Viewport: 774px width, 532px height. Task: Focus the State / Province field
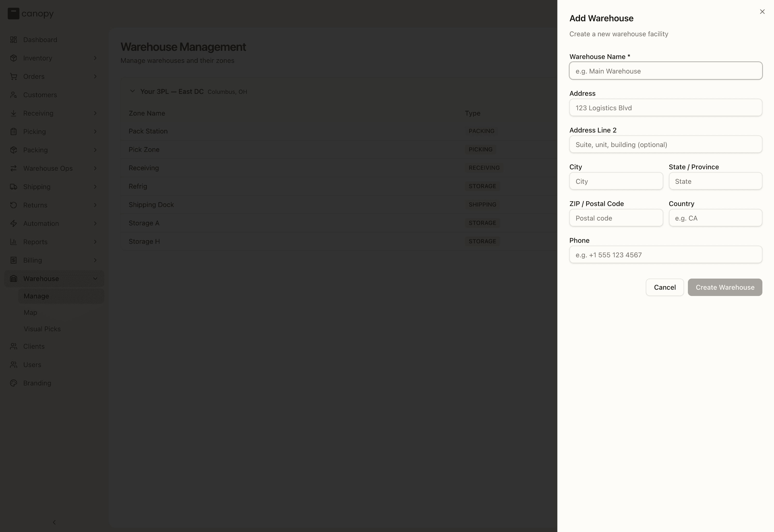click(x=715, y=181)
